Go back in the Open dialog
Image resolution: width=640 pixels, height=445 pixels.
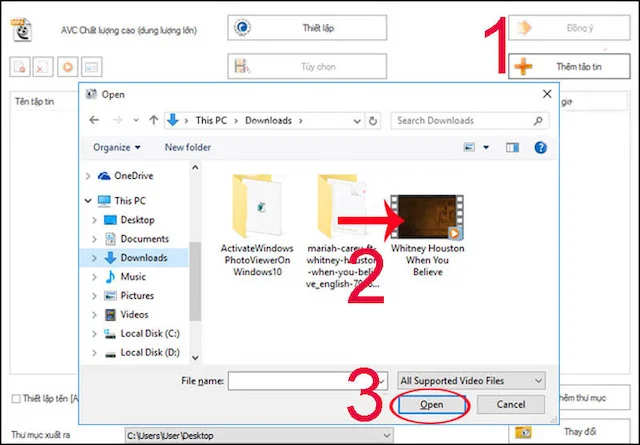[x=94, y=120]
